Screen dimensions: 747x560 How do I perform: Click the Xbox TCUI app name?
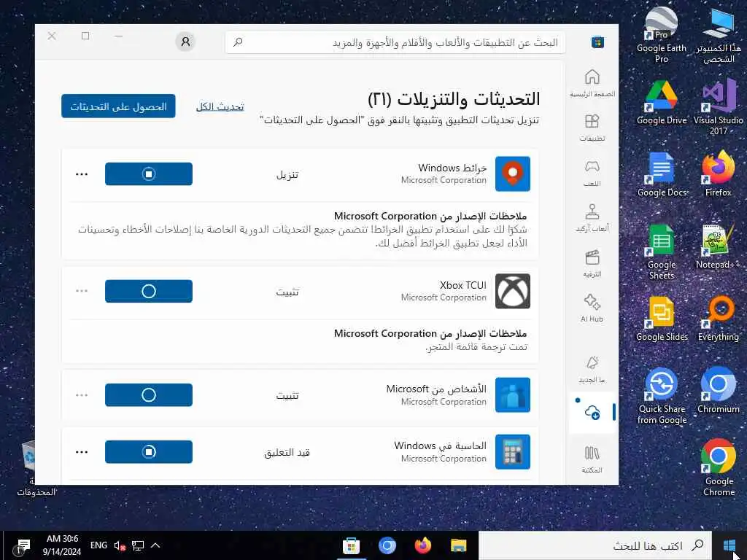click(463, 285)
